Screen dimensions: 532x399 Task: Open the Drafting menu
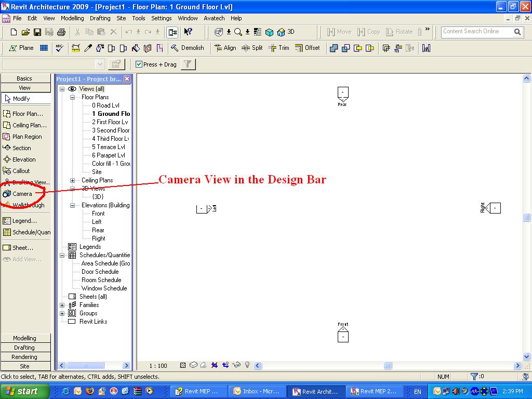(x=100, y=18)
